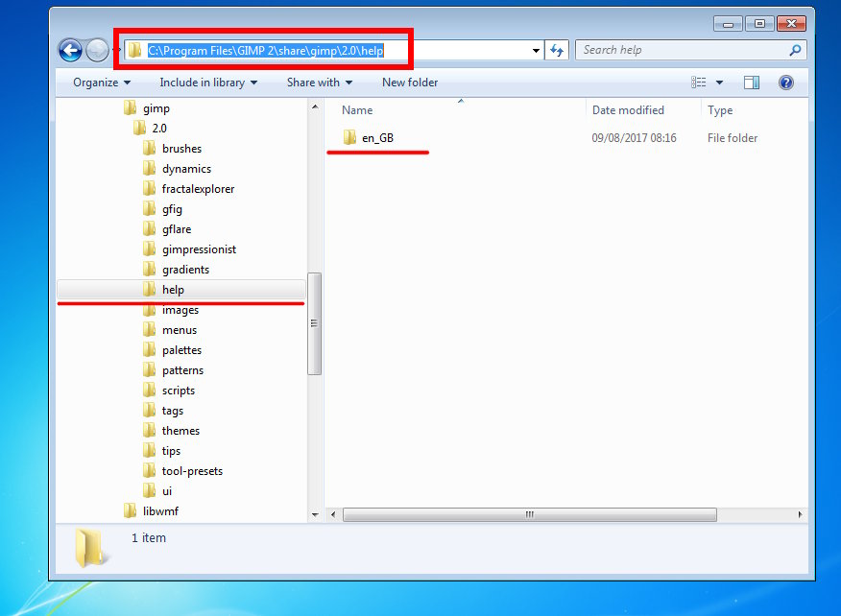Image resolution: width=841 pixels, height=616 pixels.
Task: Click the date 09/08/2017 08:16 cell
Action: click(634, 138)
